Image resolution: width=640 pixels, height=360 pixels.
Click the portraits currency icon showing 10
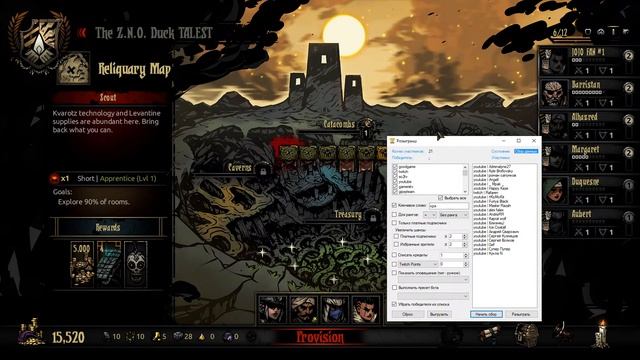(x=130, y=336)
